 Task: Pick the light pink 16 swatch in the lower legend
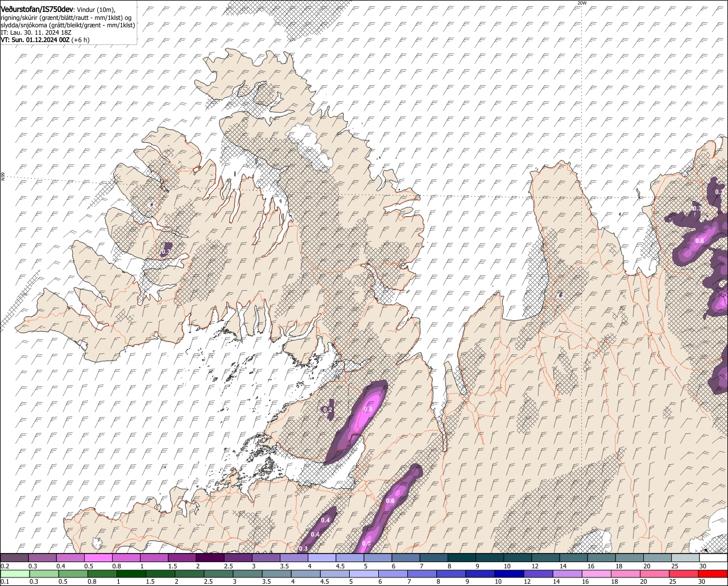pyautogui.click(x=597, y=573)
